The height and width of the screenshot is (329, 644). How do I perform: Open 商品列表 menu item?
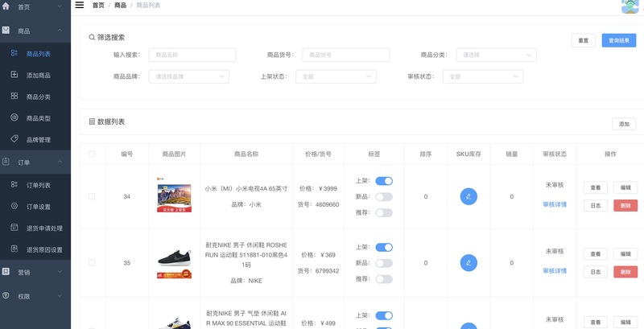coord(35,54)
